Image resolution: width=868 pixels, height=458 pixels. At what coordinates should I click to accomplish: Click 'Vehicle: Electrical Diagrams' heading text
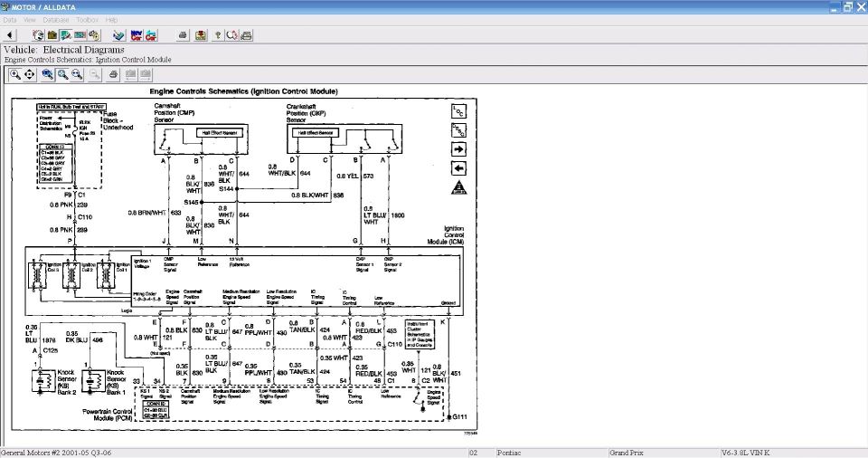pyautogui.click(x=64, y=50)
